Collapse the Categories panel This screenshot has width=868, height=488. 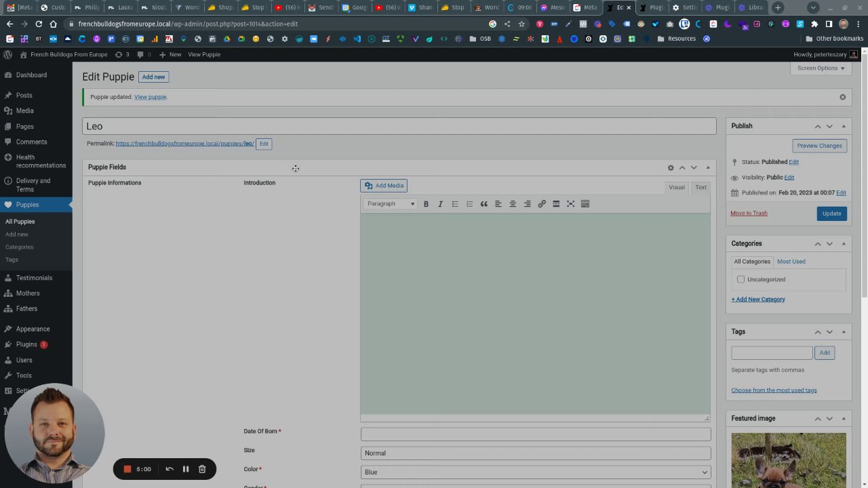coord(844,243)
